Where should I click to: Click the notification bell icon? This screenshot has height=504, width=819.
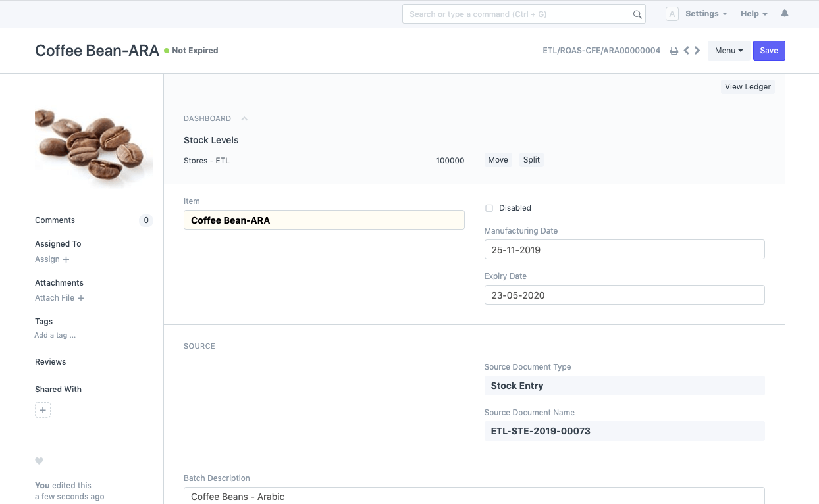click(784, 14)
